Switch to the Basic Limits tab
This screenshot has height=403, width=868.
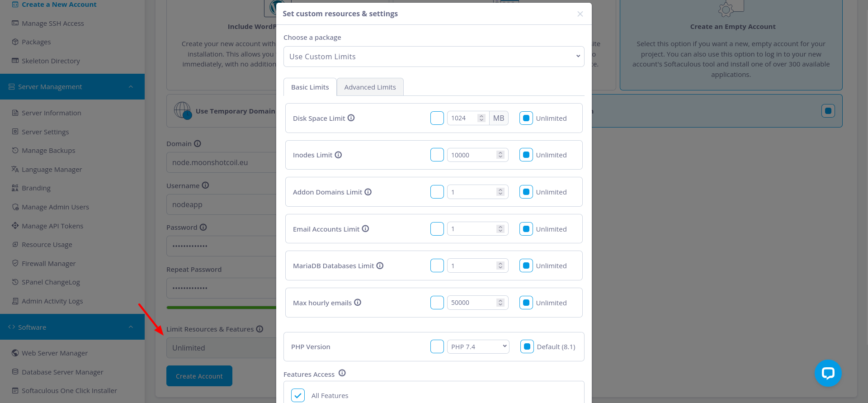(x=310, y=87)
